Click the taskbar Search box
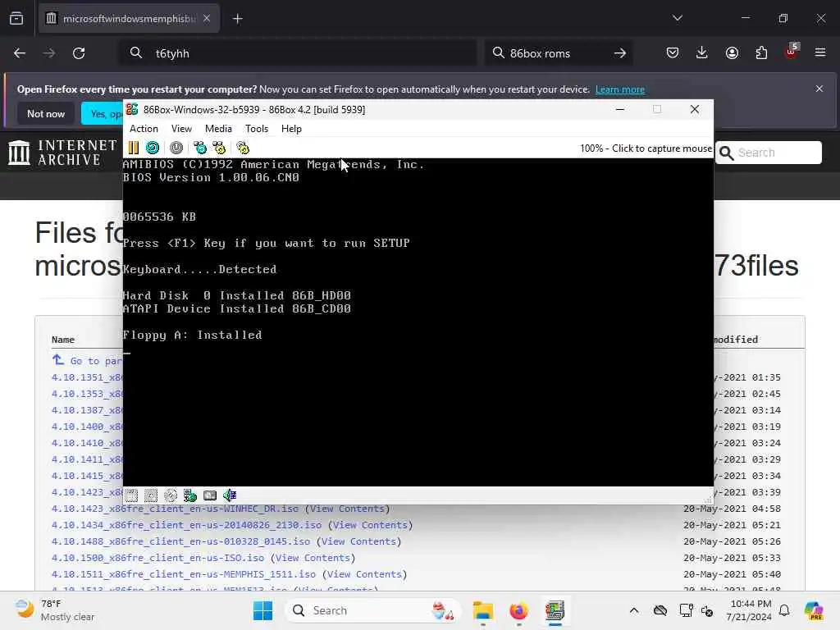Screen dimensions: 840x630 pyautogui.click(x=373, y=610)
